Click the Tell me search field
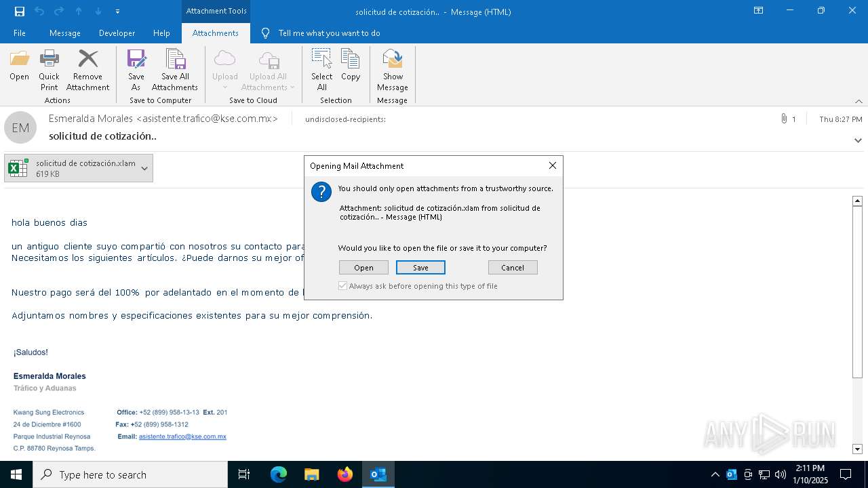The image size is (868, 488). [x=329, y=33]
